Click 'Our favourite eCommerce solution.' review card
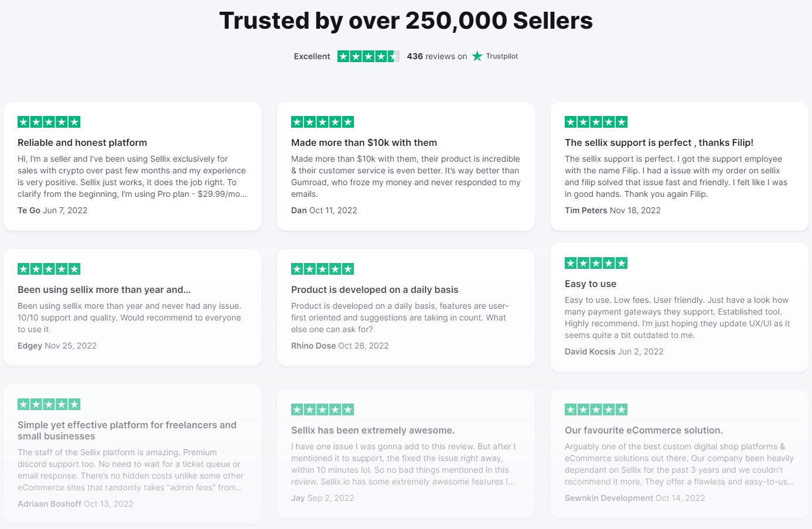This screenshot has width=812, height=529. point(680,453)
